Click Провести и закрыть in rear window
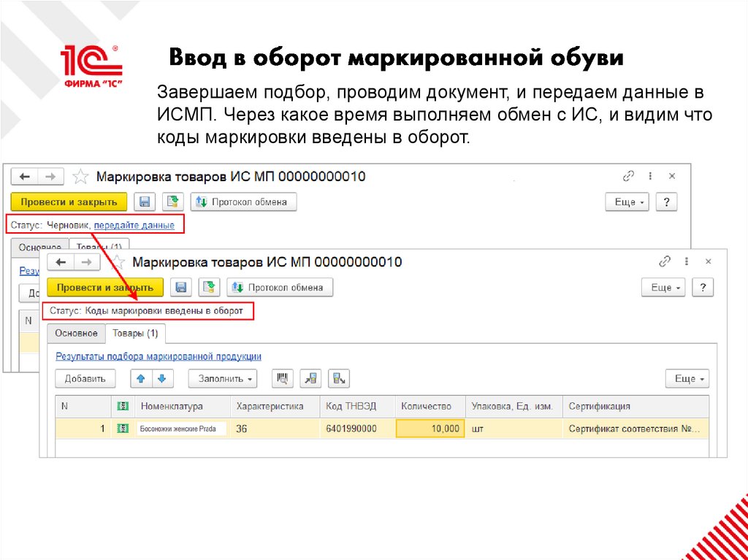The width and height of the screenshot is (748, 560). 69,202
